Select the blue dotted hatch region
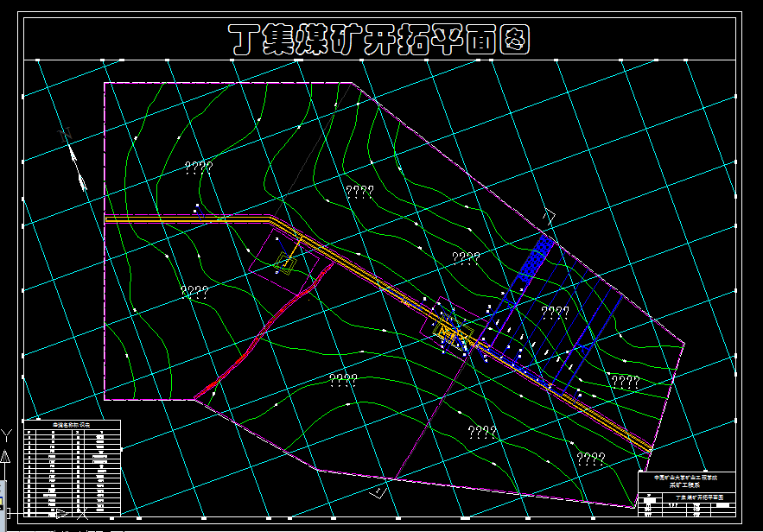 tap(535, 258)
